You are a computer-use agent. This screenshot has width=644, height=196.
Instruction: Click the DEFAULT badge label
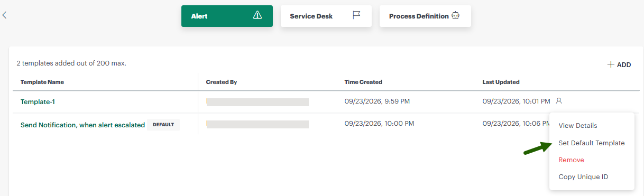click(x=163, y=125)
